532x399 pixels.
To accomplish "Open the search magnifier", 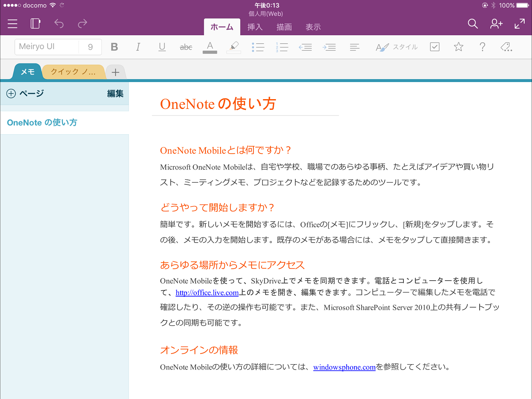I will [x=473, y=24].
